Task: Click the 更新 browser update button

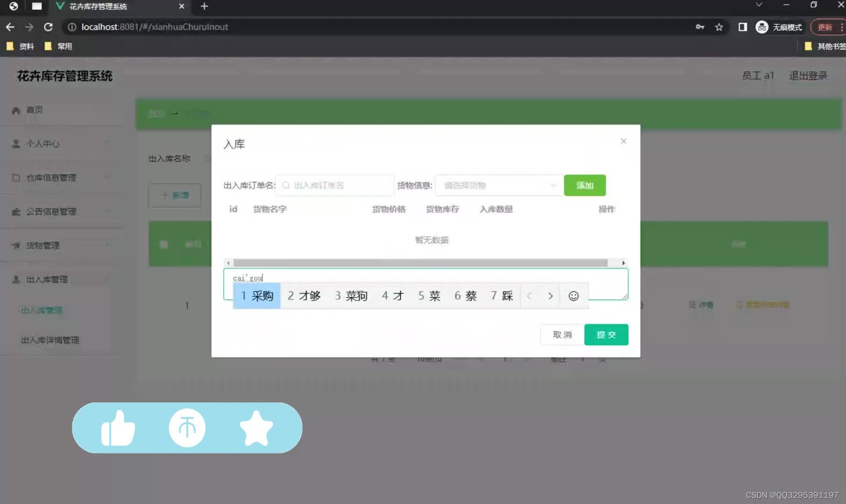Action: [825, 27]
